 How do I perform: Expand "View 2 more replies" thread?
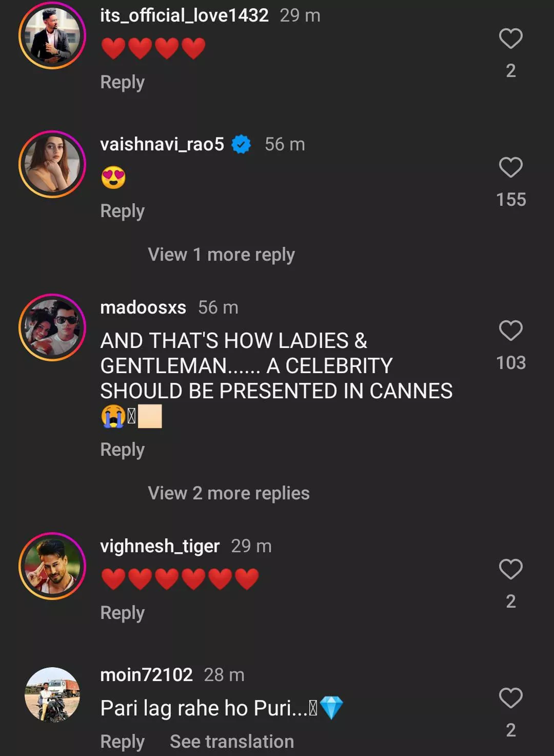point(228,493)
